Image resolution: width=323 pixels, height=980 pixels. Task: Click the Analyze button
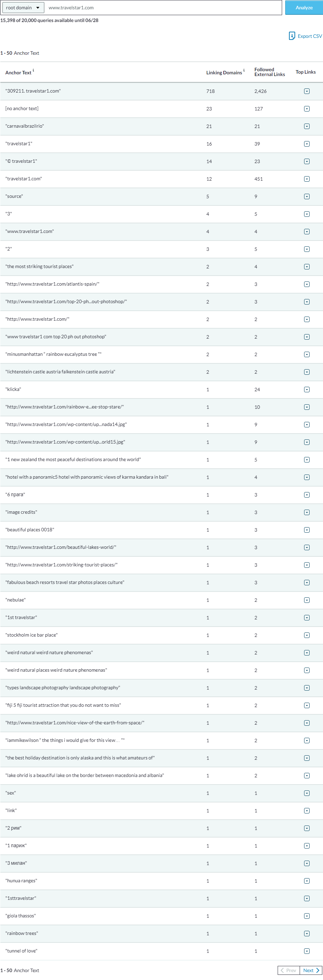tap(304, 8)
